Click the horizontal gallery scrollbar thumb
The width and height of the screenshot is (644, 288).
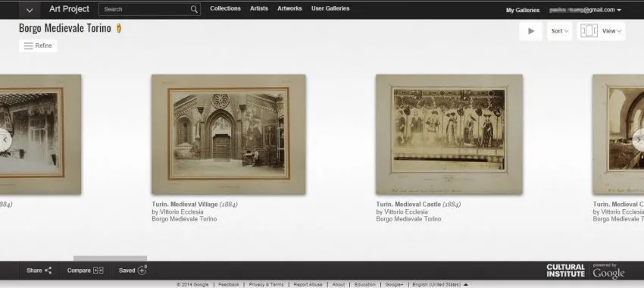coord(110,258)
